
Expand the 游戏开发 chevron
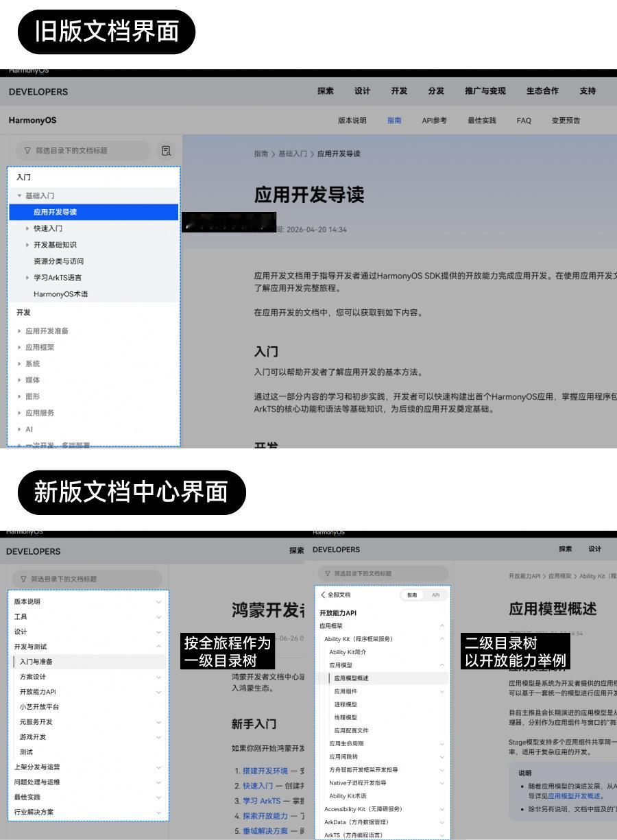(x=159, y=737)
